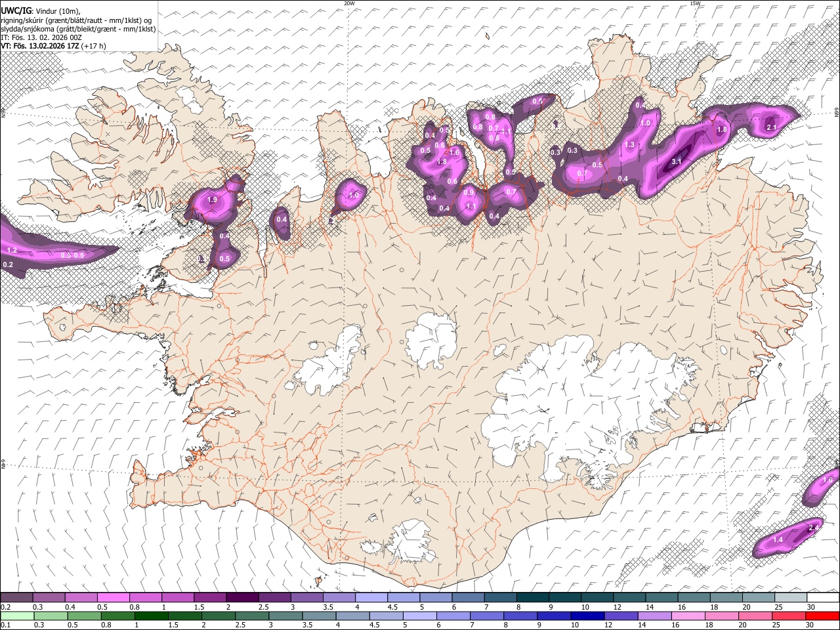Click the Mýrdalsjökull glacier near the south coast
This screenshot has width=840, height=630.
pos(412,541)
